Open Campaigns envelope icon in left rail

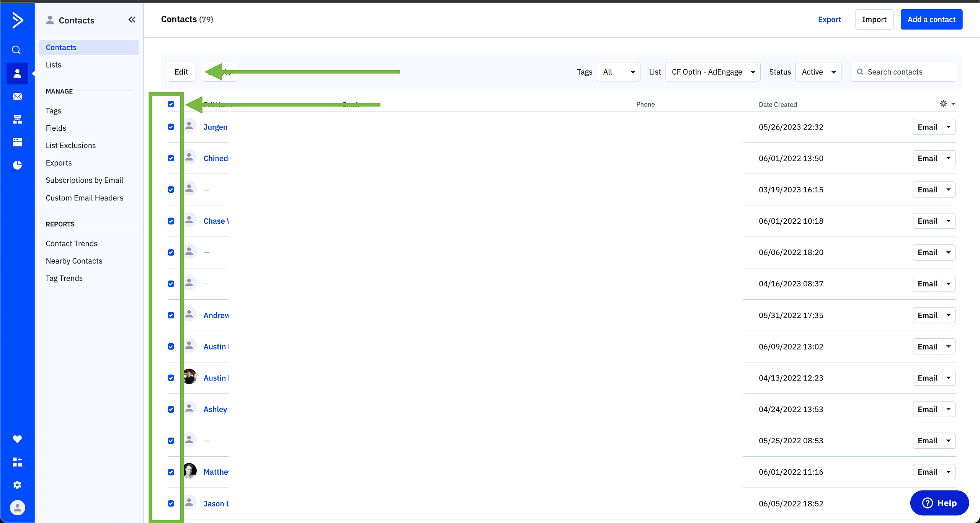pyautogui.click(x=17, y=96)
